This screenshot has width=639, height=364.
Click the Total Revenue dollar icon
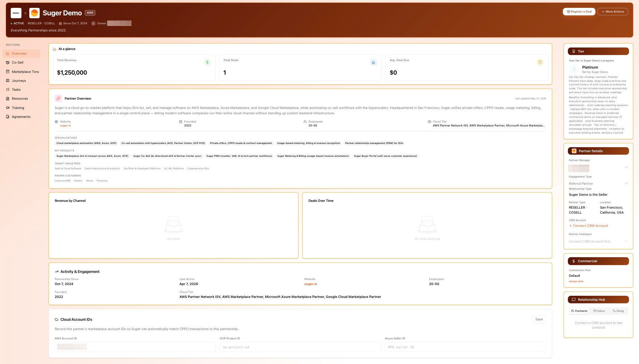point(207,62)
